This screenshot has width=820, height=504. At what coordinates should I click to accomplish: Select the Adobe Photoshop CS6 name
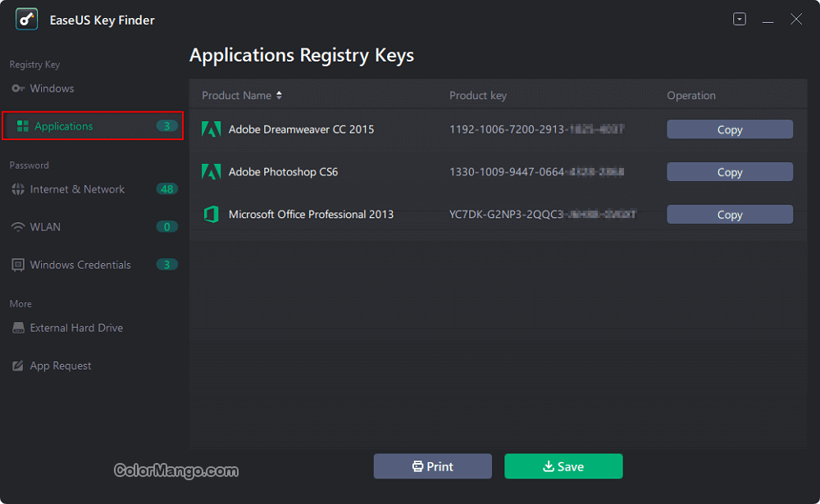click(x=284, y=171)
